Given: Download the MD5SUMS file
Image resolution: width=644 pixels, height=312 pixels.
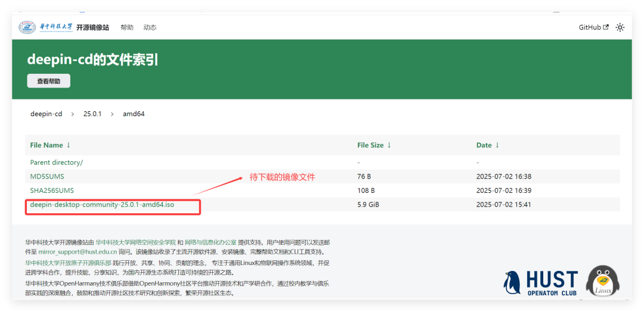Looking at the screenshot, I should [x=47, y=176].
